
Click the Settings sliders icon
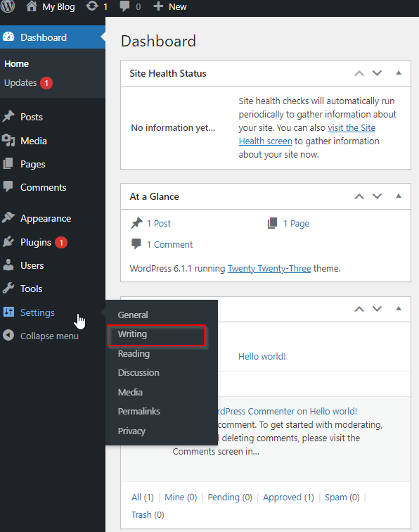8,312
